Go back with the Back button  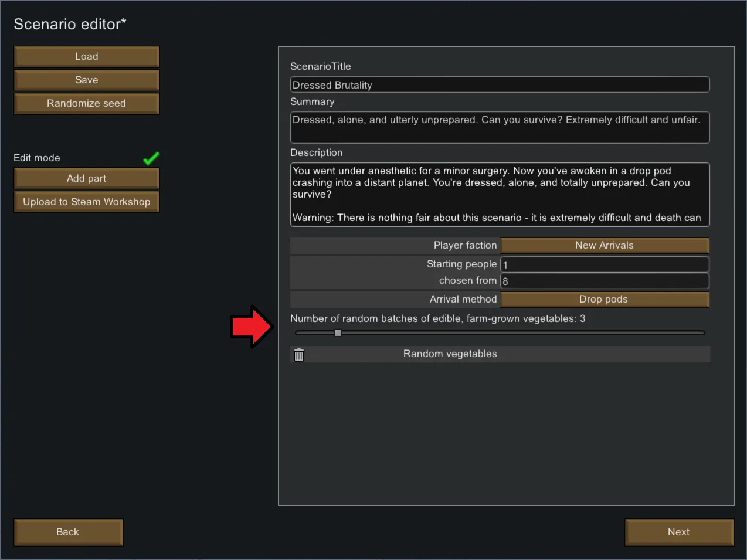[x=68, y=532]
